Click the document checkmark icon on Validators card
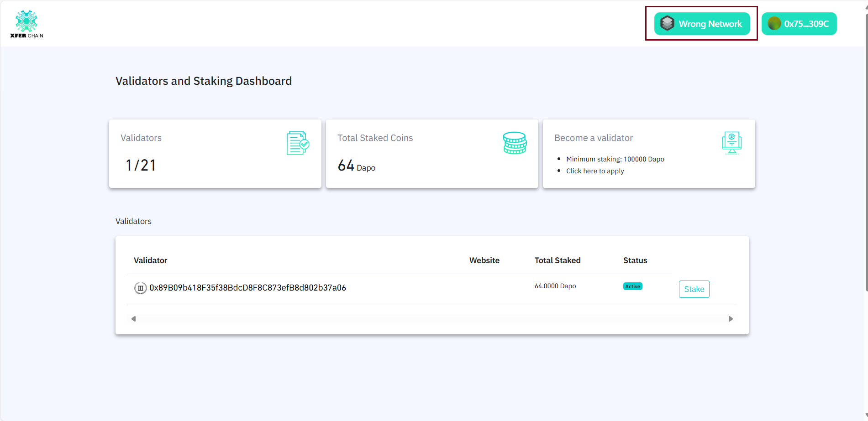This screenshot has width=868, height=421. point(297,142)
